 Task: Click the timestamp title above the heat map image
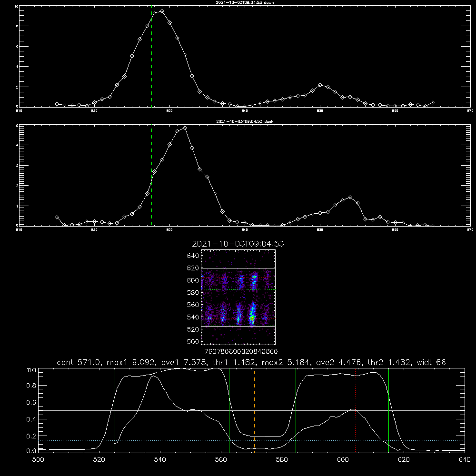point(238,244)
